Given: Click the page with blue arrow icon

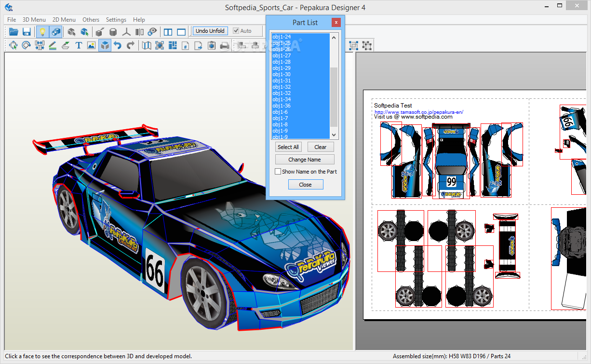Looking at the screenshot, I should [199, 45].
